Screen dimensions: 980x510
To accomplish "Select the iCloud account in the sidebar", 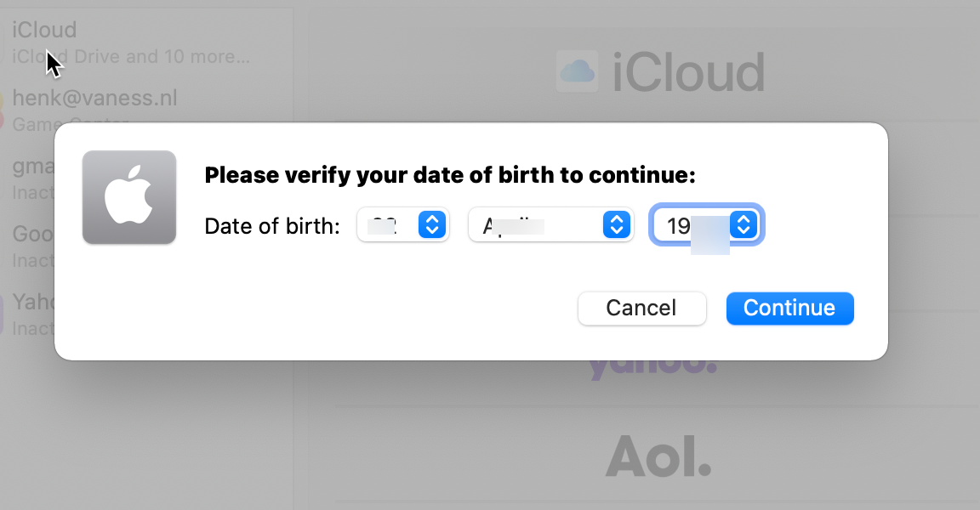I will pos(128,42).
